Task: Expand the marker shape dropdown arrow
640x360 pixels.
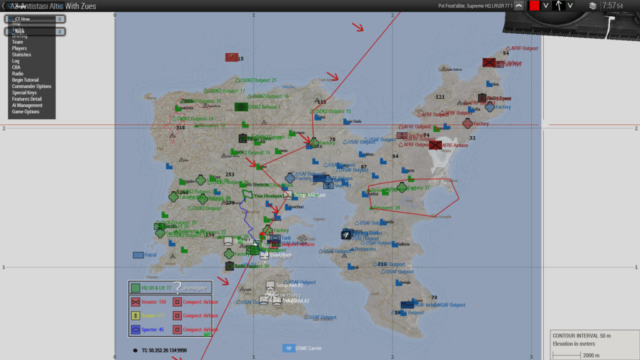Action: tap(570, 6)
